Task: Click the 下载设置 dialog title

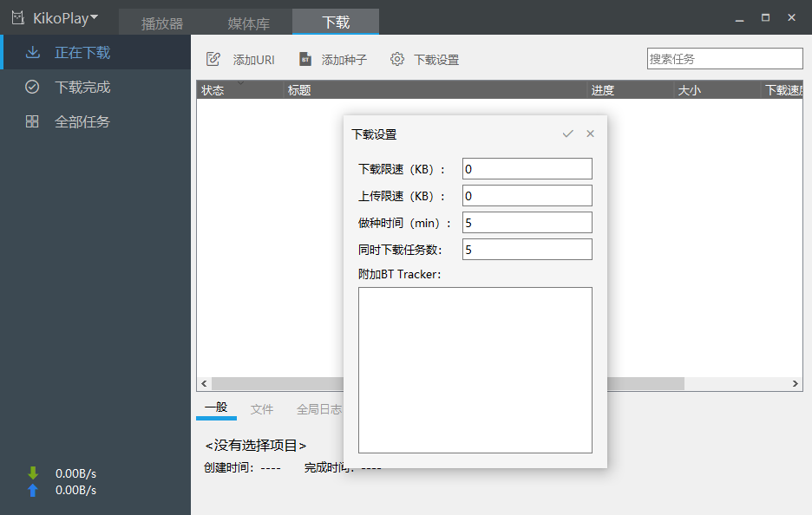Action: click(x=374, y=134)
